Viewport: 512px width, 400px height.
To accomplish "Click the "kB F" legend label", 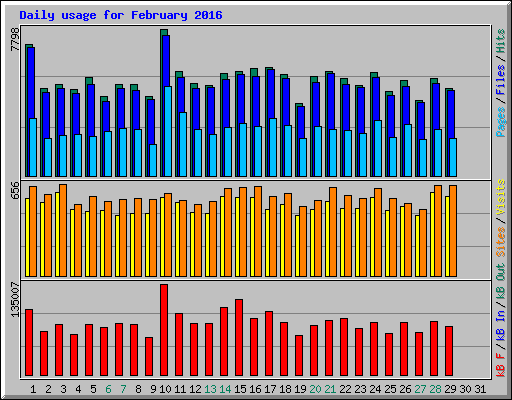I will point(501,364).
